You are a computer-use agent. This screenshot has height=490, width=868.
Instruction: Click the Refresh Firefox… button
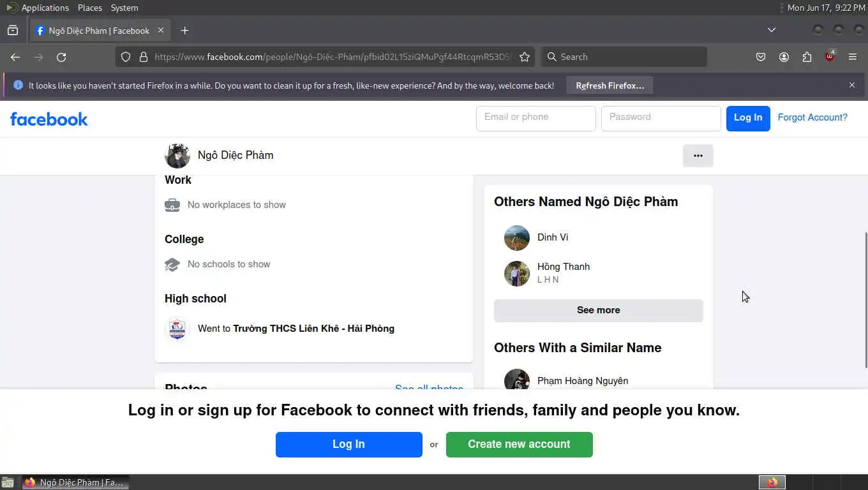(x=610, y=85)
